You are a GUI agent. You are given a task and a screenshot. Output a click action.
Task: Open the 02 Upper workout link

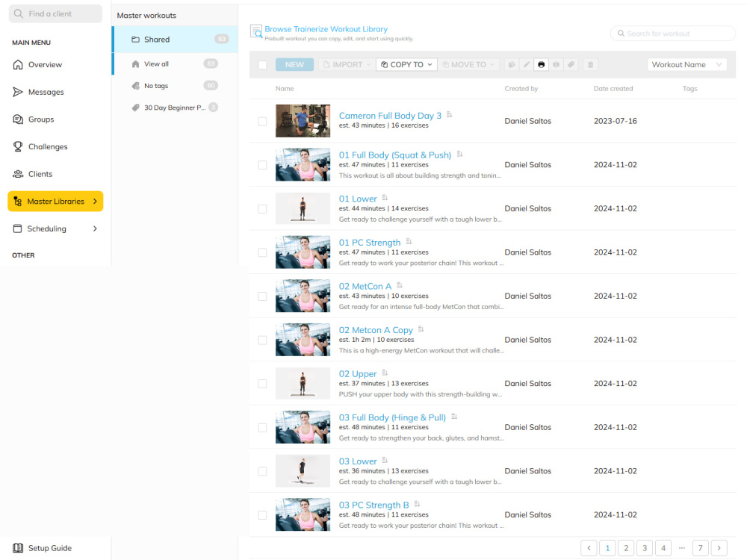[x=358, y=374]
